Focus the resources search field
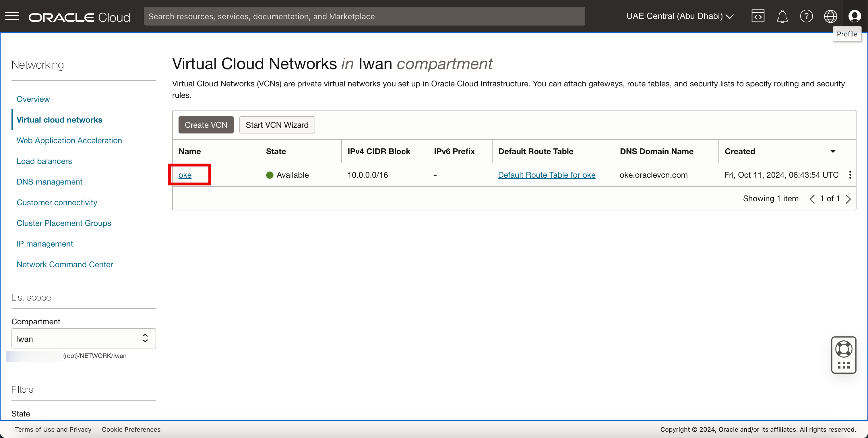 coord(364,16)
